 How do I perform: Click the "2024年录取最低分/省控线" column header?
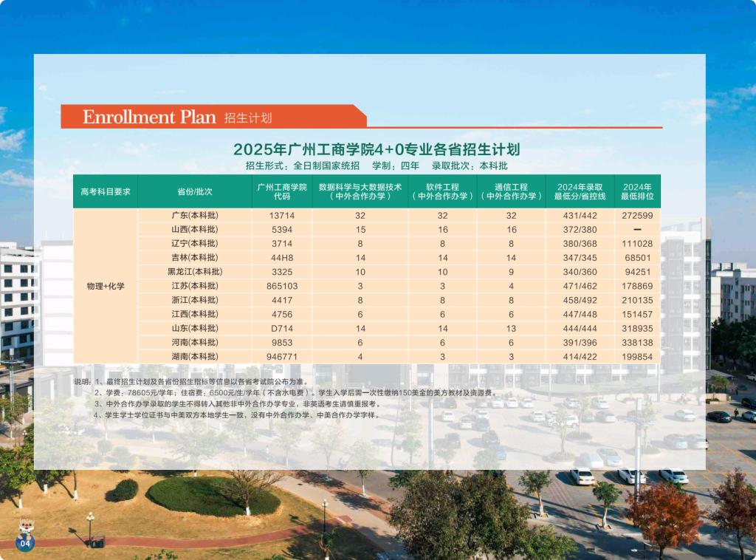click(580, 191)
